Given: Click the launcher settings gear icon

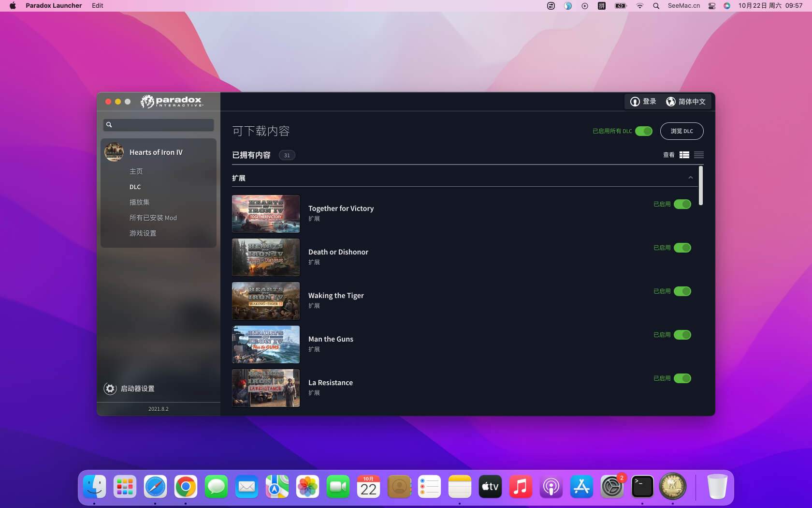Looking at the screenshot, I should tap(110, 388).
